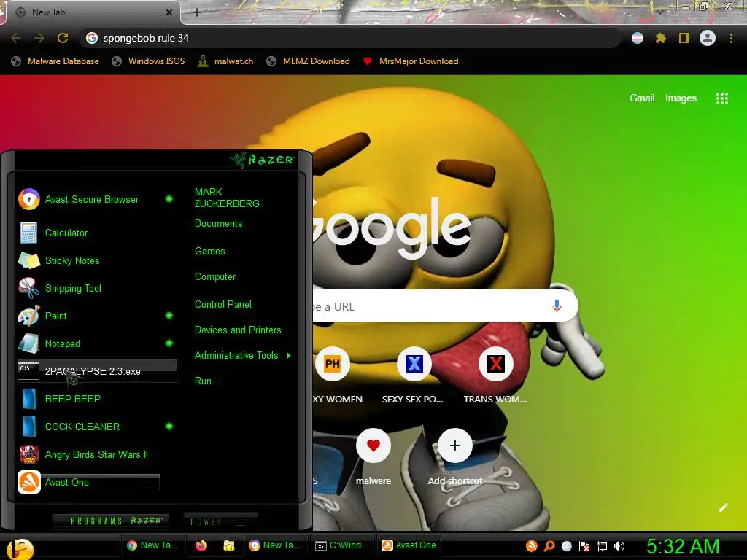The image size is (747, 560).
Task: Open Chrome three-dot menu
Action: coord(731,38)
